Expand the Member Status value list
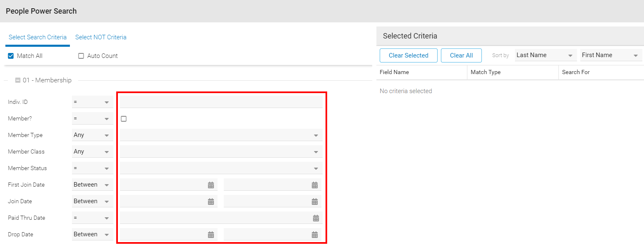644x245 pixels. pos(221,168)
